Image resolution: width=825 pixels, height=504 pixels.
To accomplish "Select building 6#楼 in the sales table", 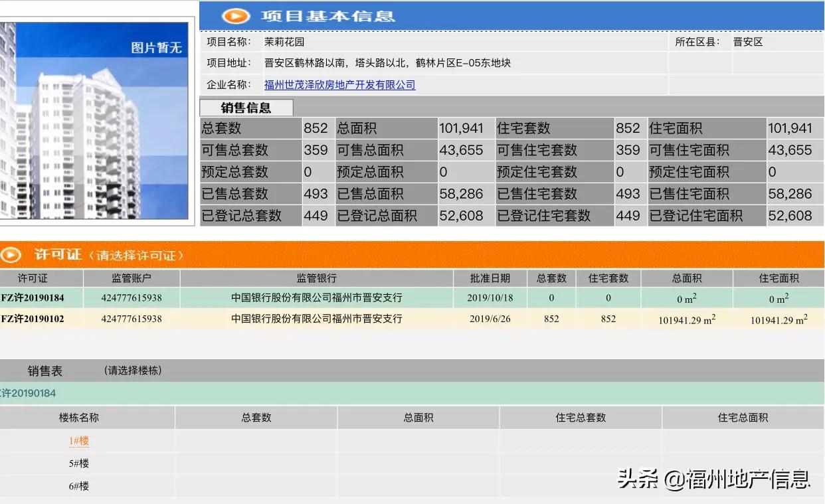I will click(81, 485).
